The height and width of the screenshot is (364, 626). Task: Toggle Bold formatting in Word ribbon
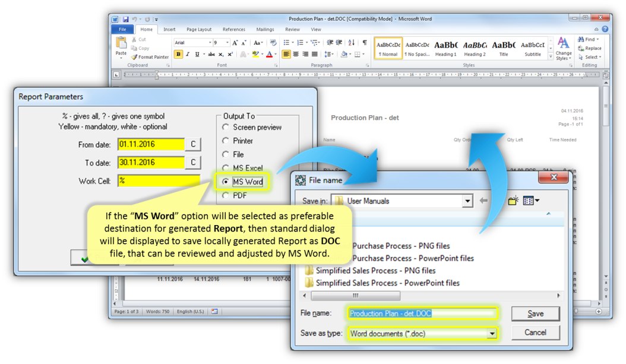[x=178, y=54]
